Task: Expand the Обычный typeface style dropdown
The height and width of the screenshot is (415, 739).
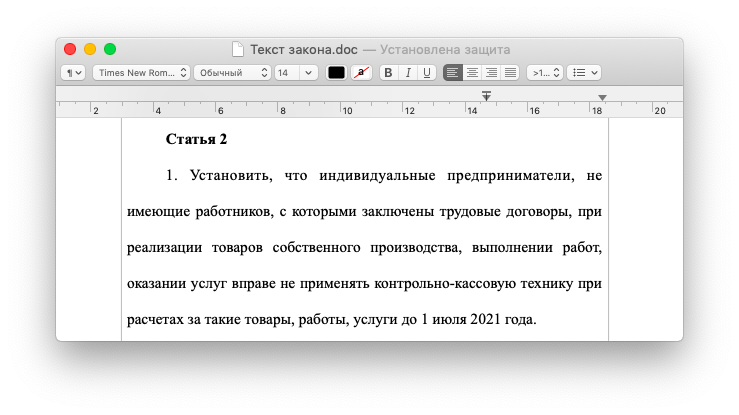Action: [232, 73]
